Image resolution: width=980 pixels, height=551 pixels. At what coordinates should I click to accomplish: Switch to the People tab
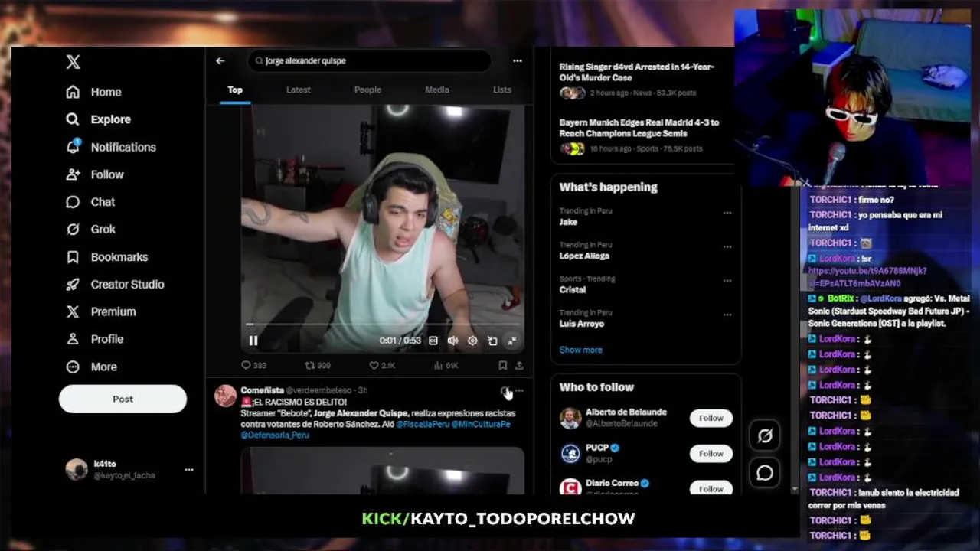coord(367,90)
